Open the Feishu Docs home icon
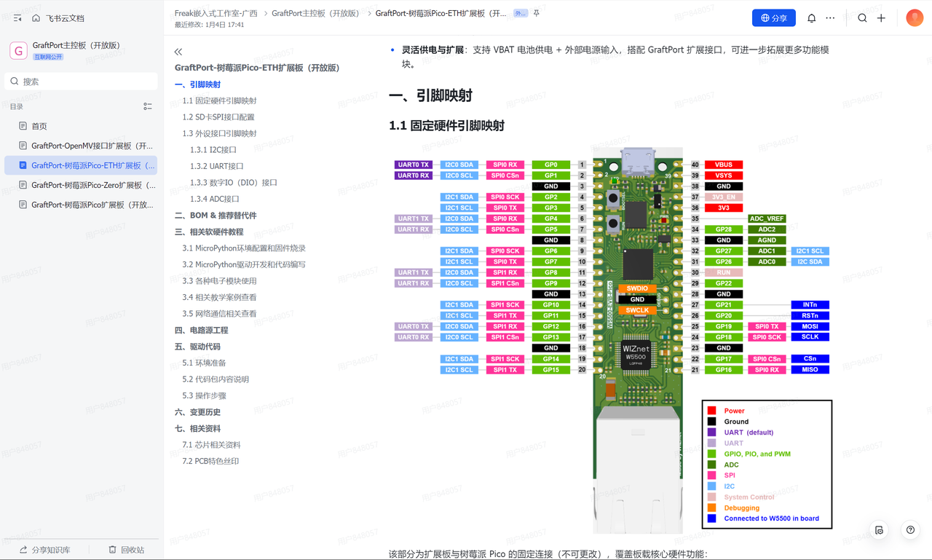Image resolution: width=932 pixels, height=560 pixels. [36, 18]
